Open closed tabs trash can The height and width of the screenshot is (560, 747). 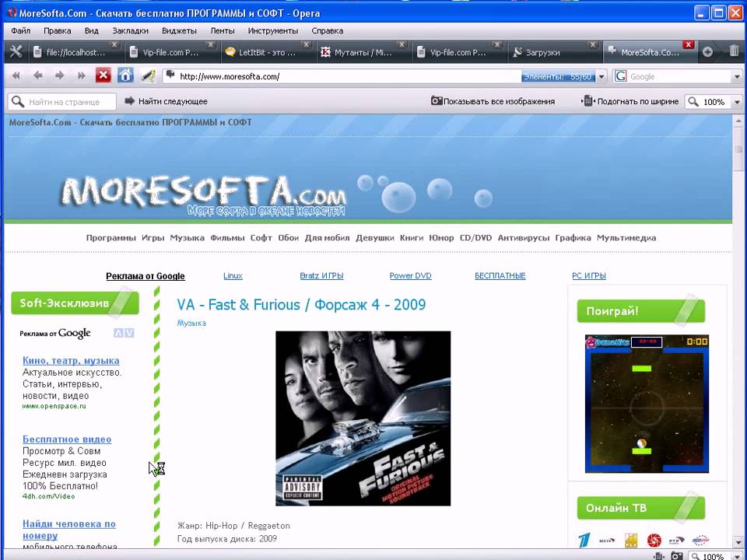click(734, 51)
